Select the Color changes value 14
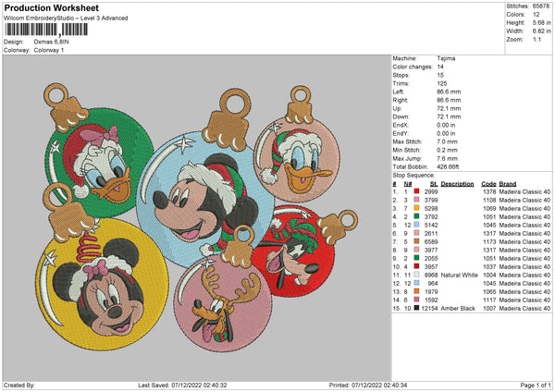Screen dimensions: 555x392 click(x=440, y=67)
